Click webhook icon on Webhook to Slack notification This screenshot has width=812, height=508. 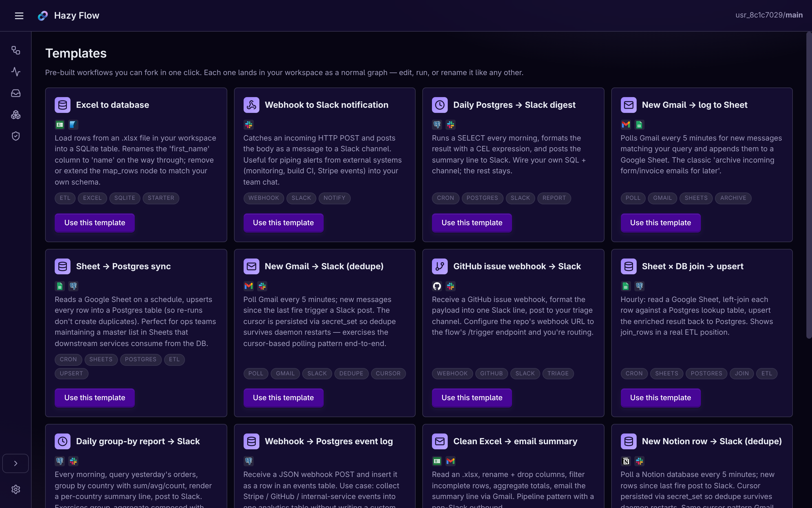point(251,105)
